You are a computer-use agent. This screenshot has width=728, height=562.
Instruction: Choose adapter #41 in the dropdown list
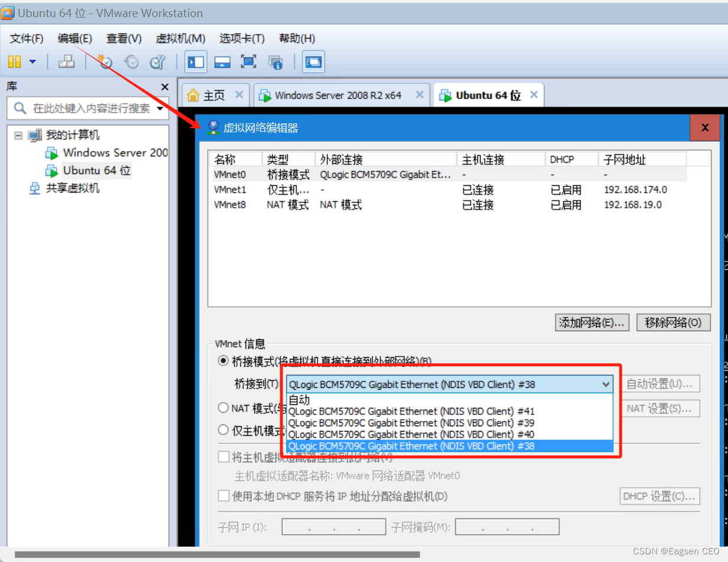(x=450, y=411)
